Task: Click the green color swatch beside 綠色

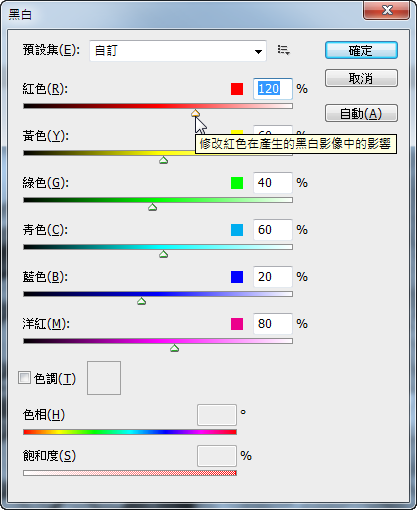Action: click(237, 183)
